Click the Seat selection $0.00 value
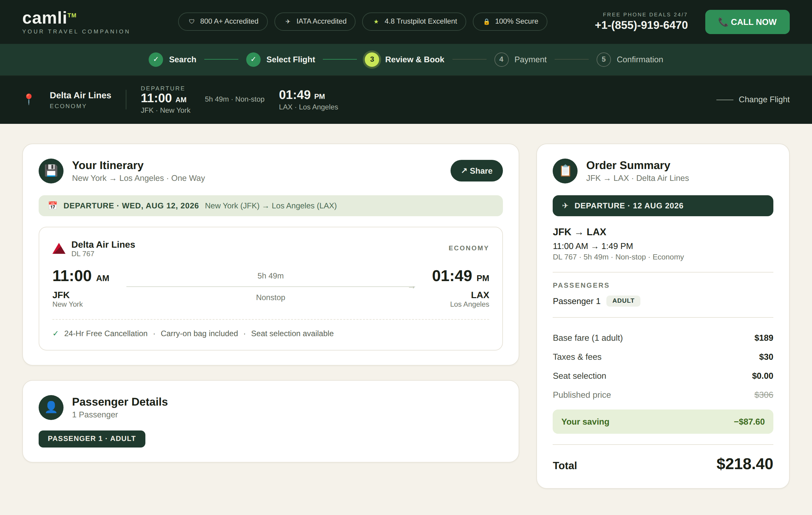The height and width of the screenshot is (515, 812). pyautogui.click(x=763, y=376)
